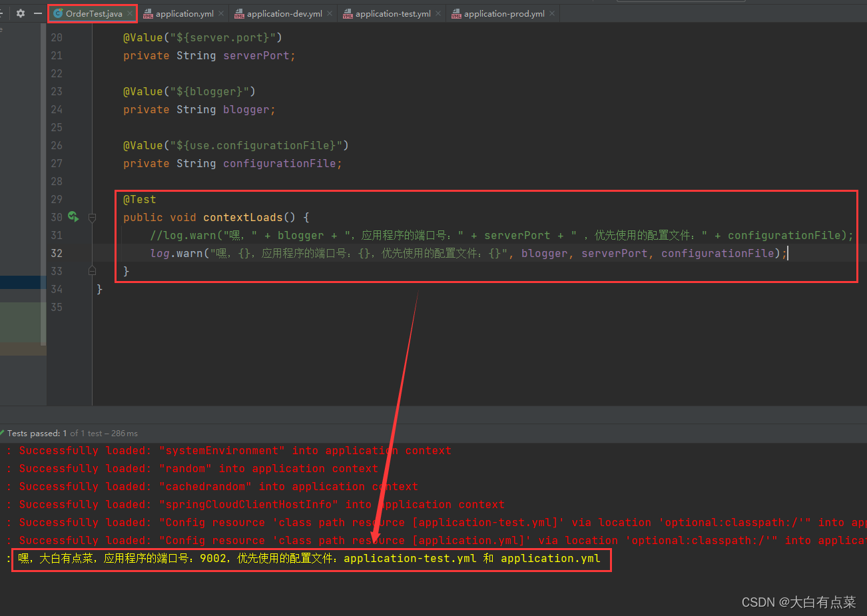Click the @Test annotation
This screenshot has width=867, height=616.
click(x=139, y=200)
